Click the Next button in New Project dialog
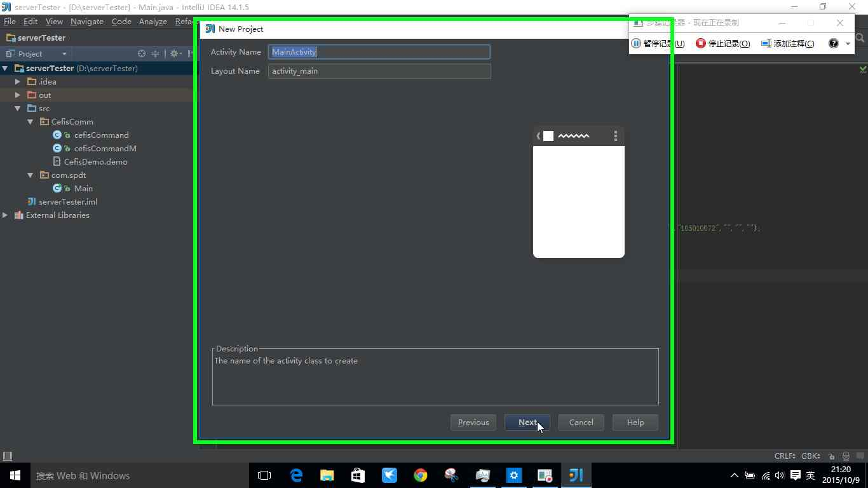Viewport: 868px width, 488px height. click(x=527, y=423)
